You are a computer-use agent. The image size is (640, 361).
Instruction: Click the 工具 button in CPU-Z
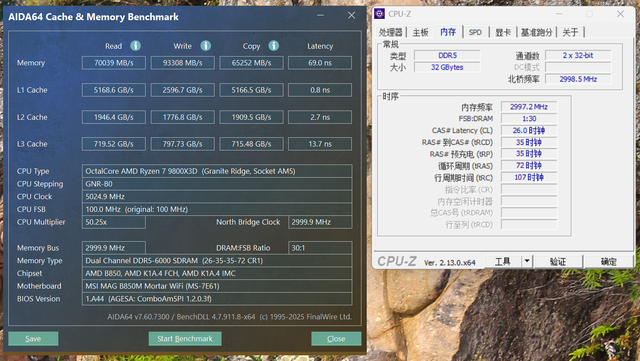coord(502,261)
